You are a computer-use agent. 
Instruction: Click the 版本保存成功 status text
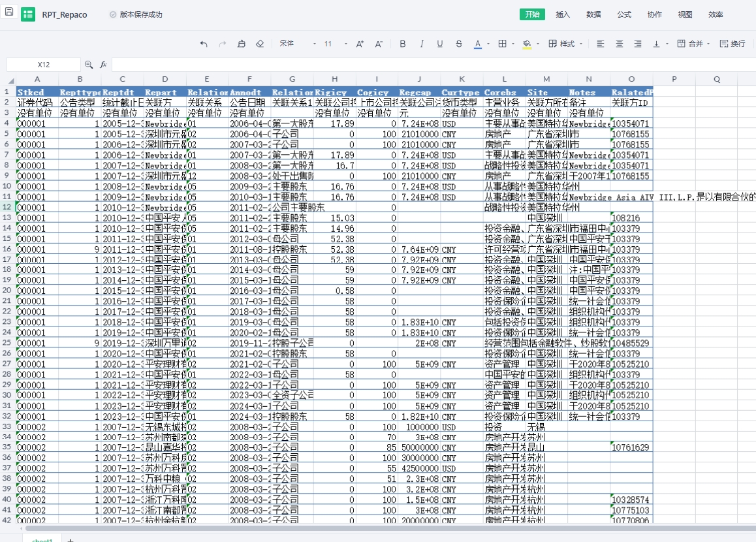[x=141, y=14]
